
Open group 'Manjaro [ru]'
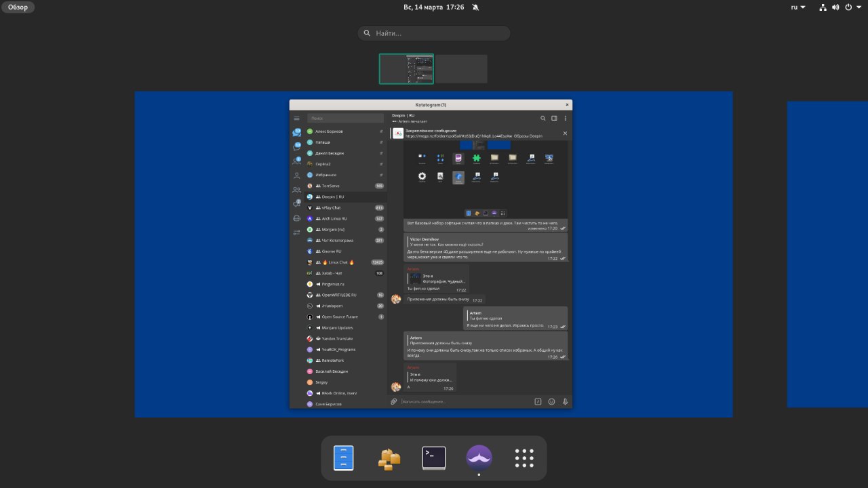(345, 230)
